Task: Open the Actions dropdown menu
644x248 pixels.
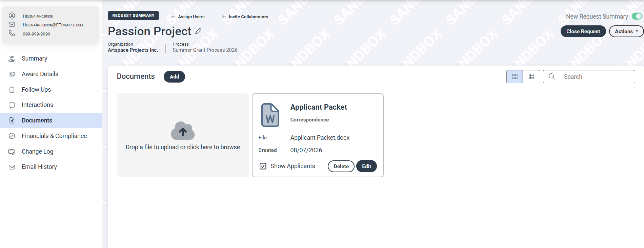Action: point(626,31)
